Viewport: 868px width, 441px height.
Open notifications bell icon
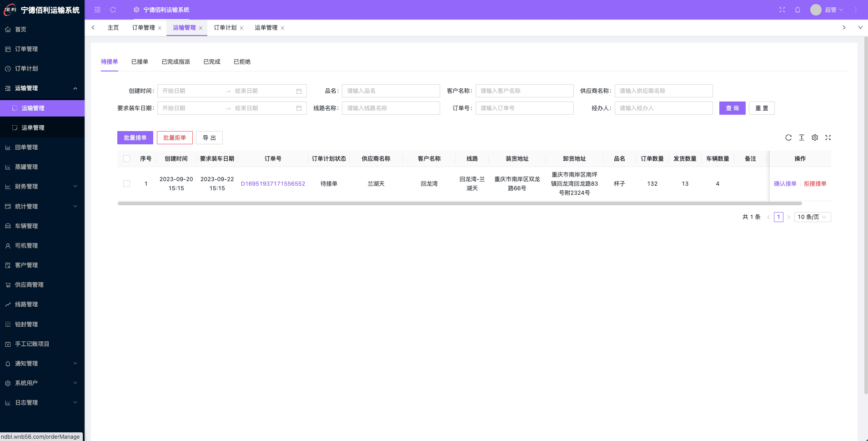tap(798, 10)
